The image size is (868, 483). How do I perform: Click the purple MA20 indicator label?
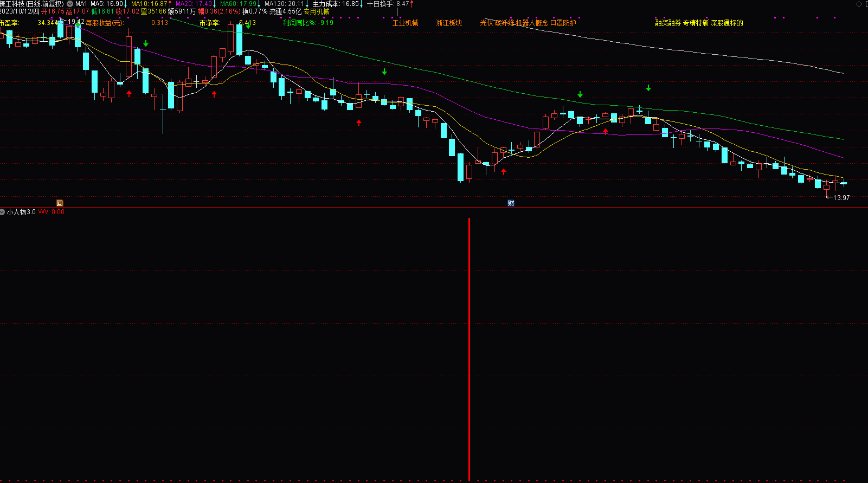pyautogui.click(x=194, y=4)
